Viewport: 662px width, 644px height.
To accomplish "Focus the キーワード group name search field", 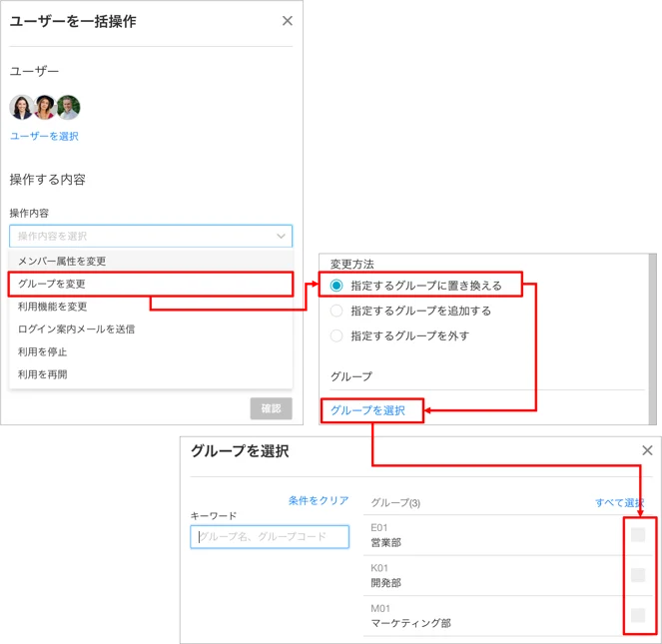I will pyautogui.click(x=270, y=537).
